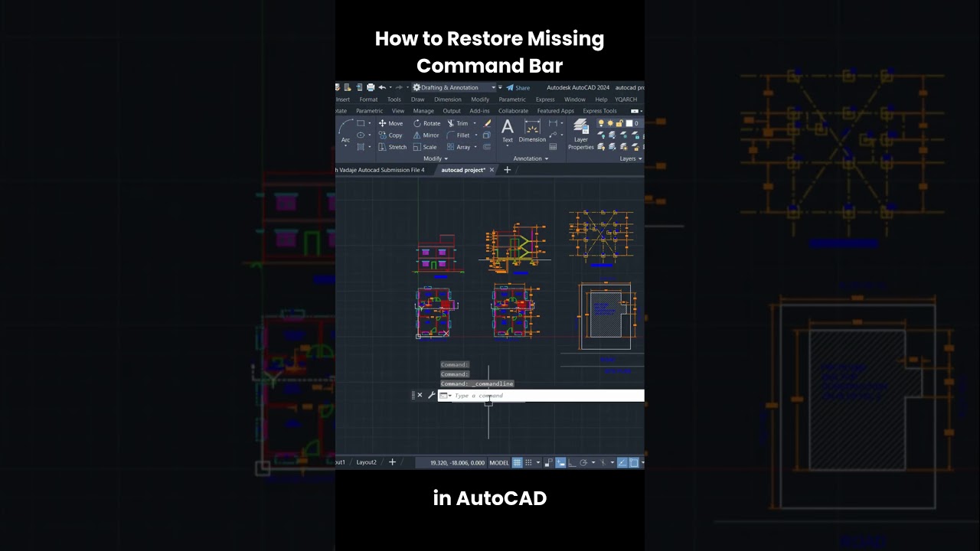Image resolution: width=980 pixels, height=551 pixels.
Task: Select the Scale tool
Action: pyautogui.click(x=424, y=147)
